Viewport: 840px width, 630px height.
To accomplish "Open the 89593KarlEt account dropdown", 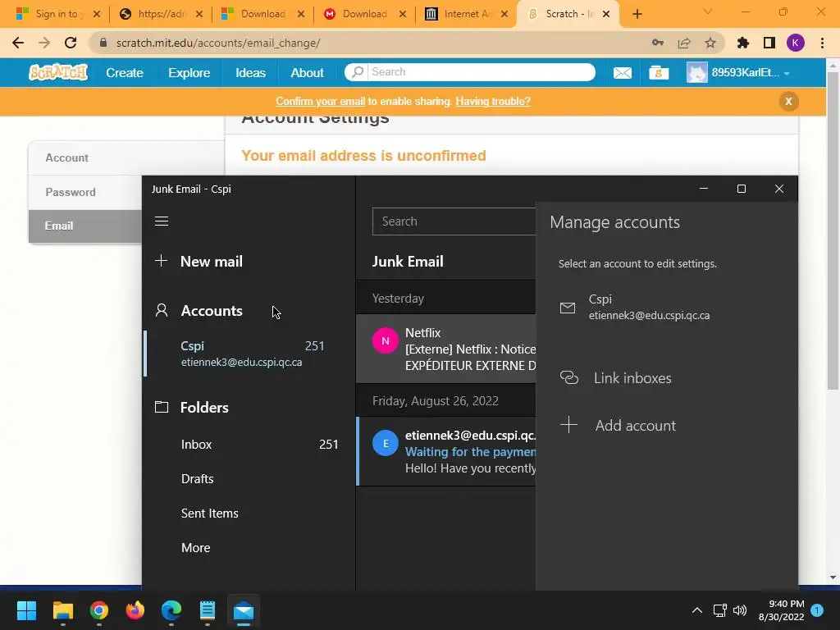I will (x=738, y=72).
